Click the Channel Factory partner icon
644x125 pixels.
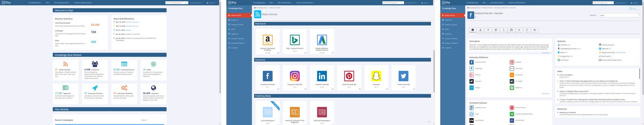point(512,108)
